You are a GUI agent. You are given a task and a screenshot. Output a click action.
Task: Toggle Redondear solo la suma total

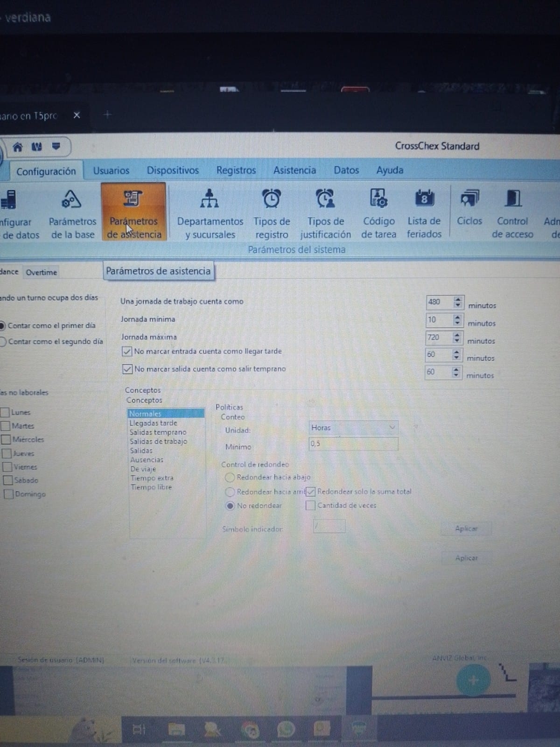coord(311,492)
